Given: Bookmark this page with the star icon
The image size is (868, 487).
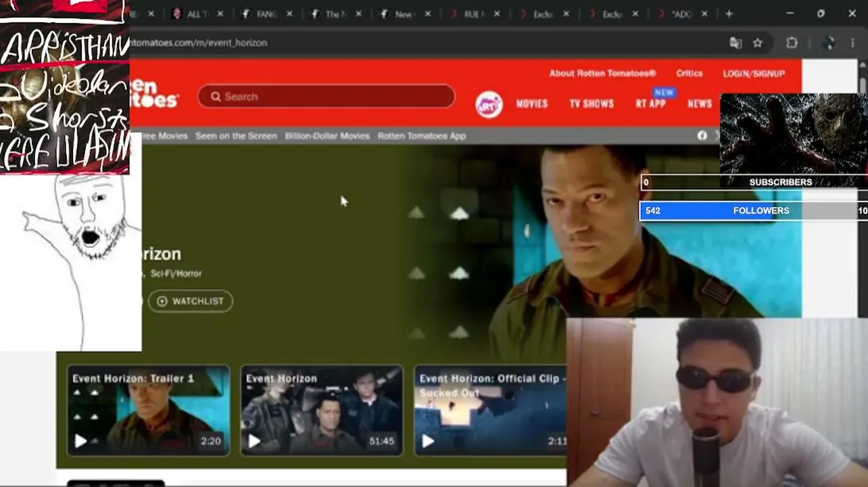Looking at the screenshot, I should [x=758, y=43].
